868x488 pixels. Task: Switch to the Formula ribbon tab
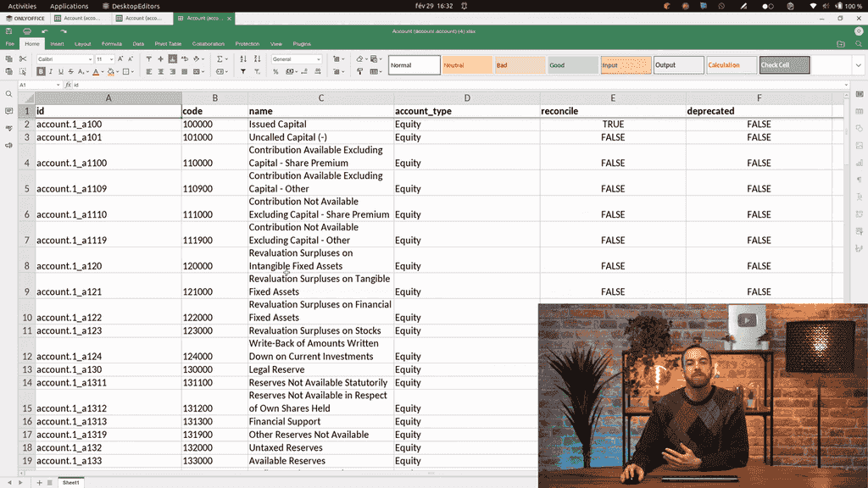111,44
